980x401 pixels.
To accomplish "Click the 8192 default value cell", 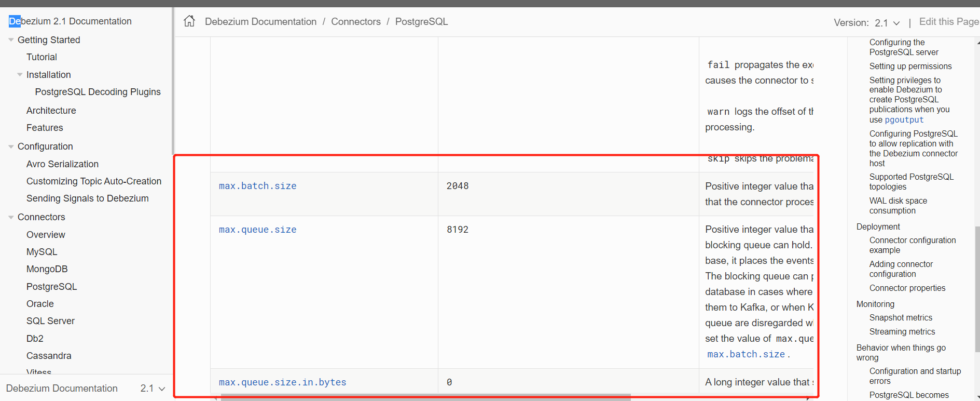I will pos(568,292).
